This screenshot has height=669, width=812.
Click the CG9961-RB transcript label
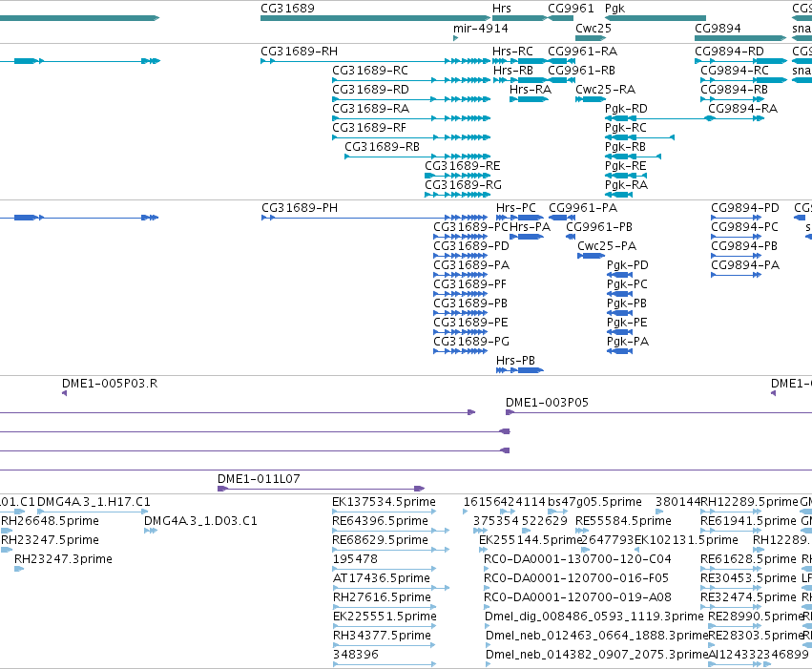click(x=581, y=71)
